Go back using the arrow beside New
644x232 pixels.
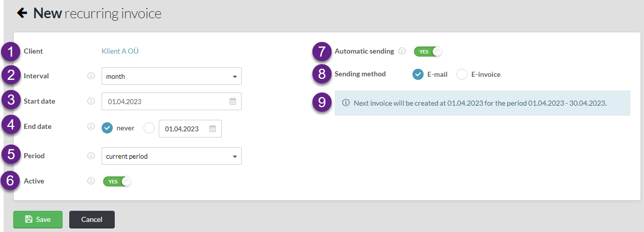22,13
